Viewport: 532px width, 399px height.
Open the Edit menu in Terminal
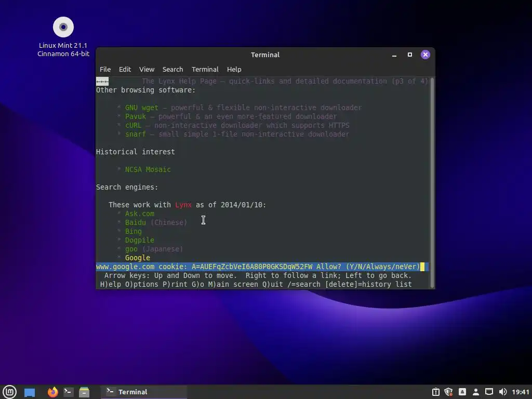point(125,69)
